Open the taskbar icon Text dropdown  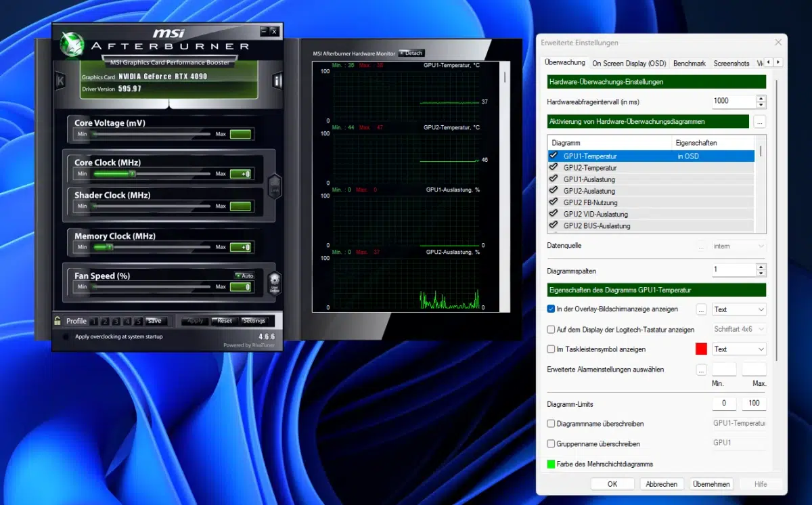pyautogui.click(x=739, y=349)
